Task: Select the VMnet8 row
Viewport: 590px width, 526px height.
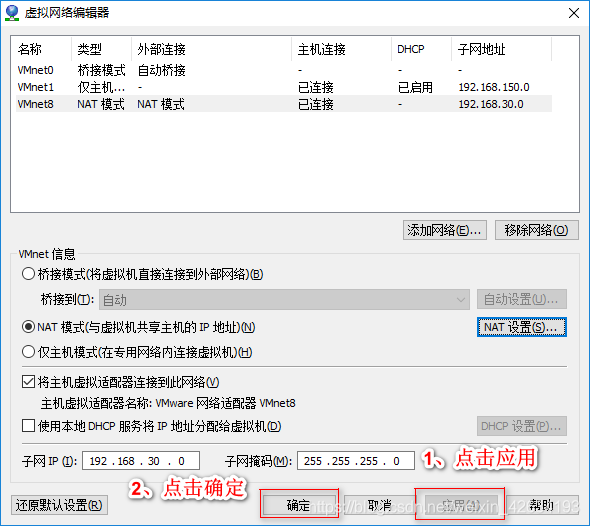Action: click(284, 104)
